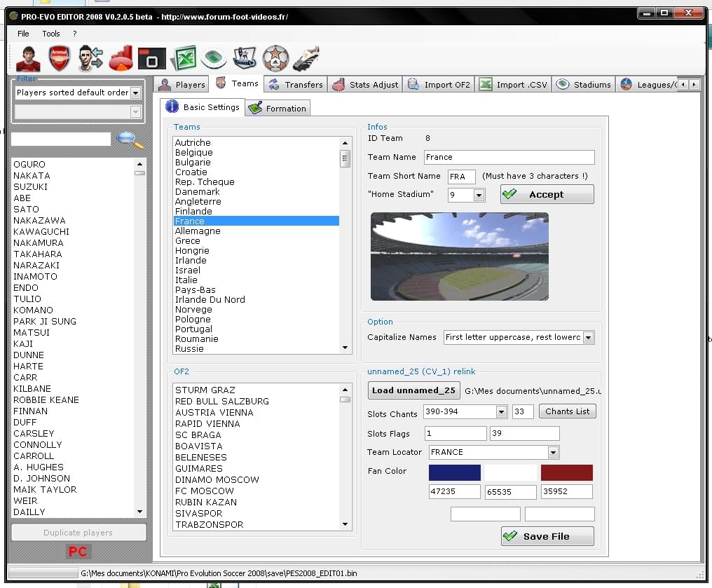Expand the Home Stadium dropdown

479,196
